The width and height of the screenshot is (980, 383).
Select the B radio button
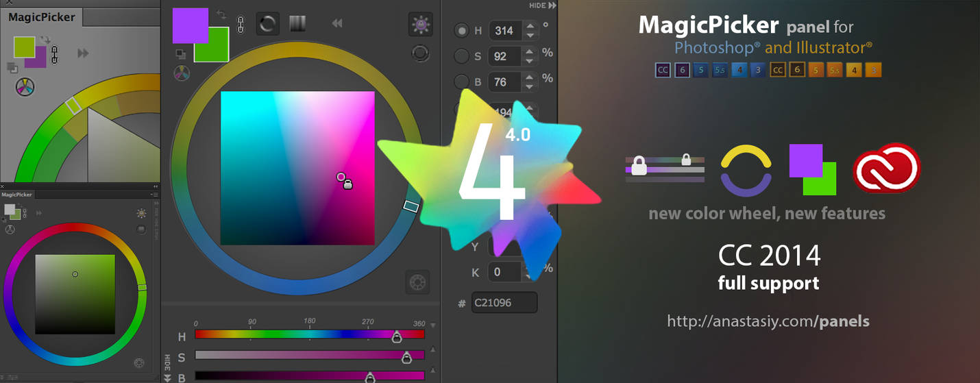click(x=462, y=82)
